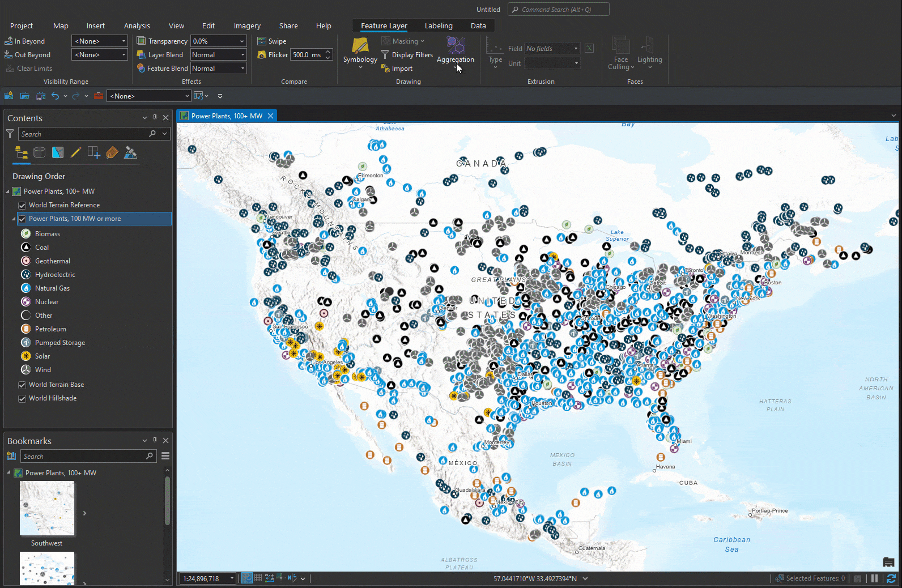Select the Southwest bookmark thumbnail

47,508
